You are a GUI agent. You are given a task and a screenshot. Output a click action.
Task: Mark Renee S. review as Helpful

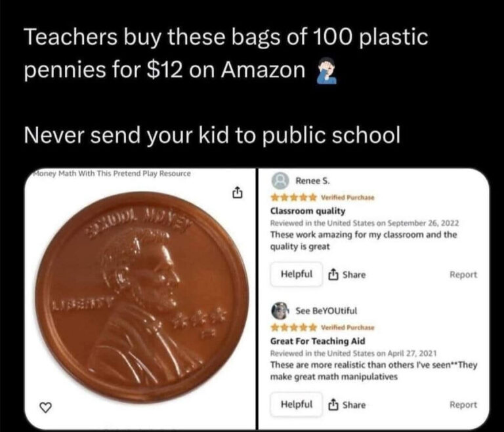pyautogui.click(x=297, y=274)
